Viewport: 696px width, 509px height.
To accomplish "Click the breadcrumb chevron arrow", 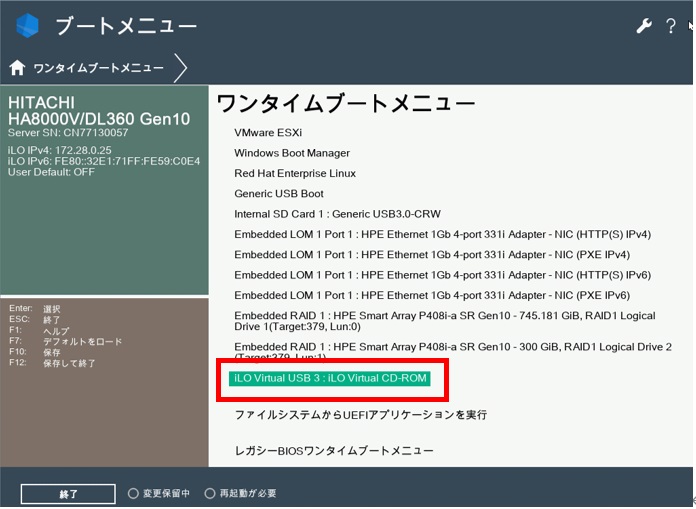I will pos(180,68).
